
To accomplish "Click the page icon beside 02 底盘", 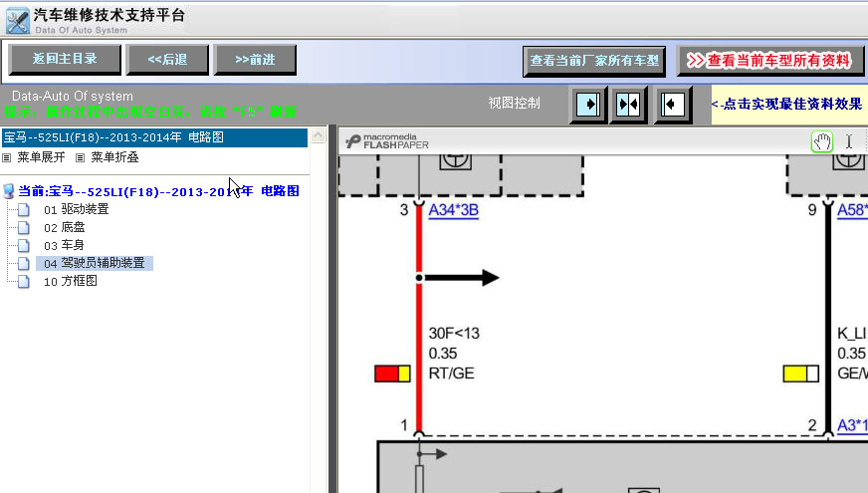I will click(23, 228).
